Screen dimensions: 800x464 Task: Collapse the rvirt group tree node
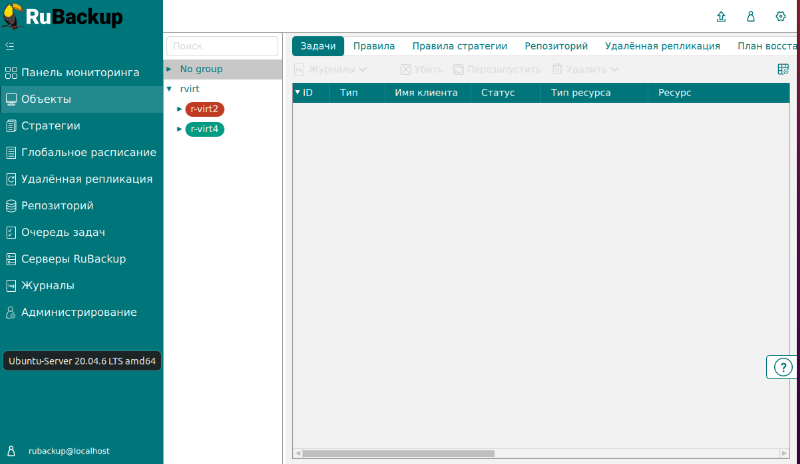169,89
